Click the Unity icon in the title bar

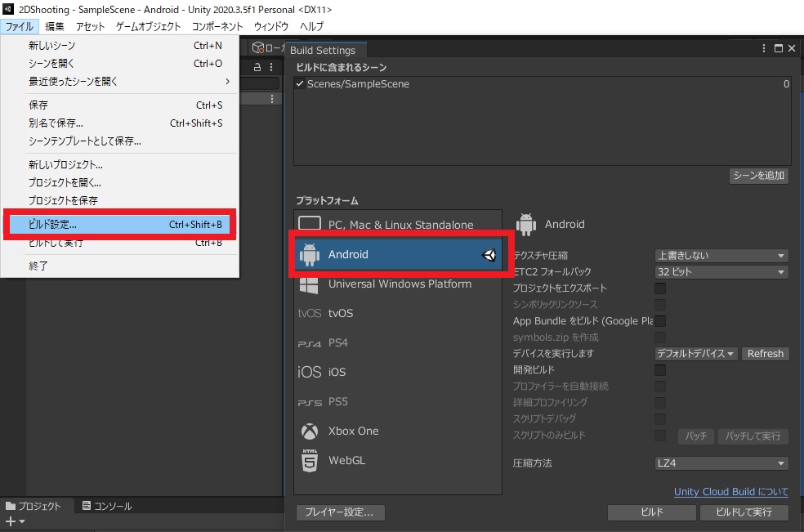coord(7,9)
